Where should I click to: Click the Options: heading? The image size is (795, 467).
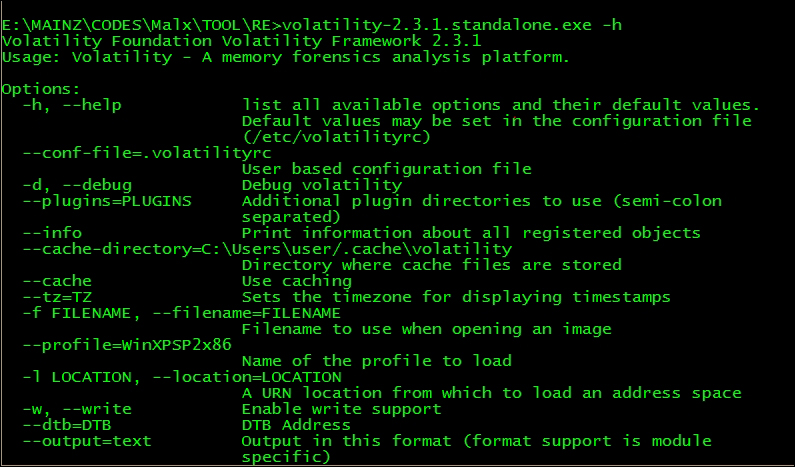click(41, 88)
